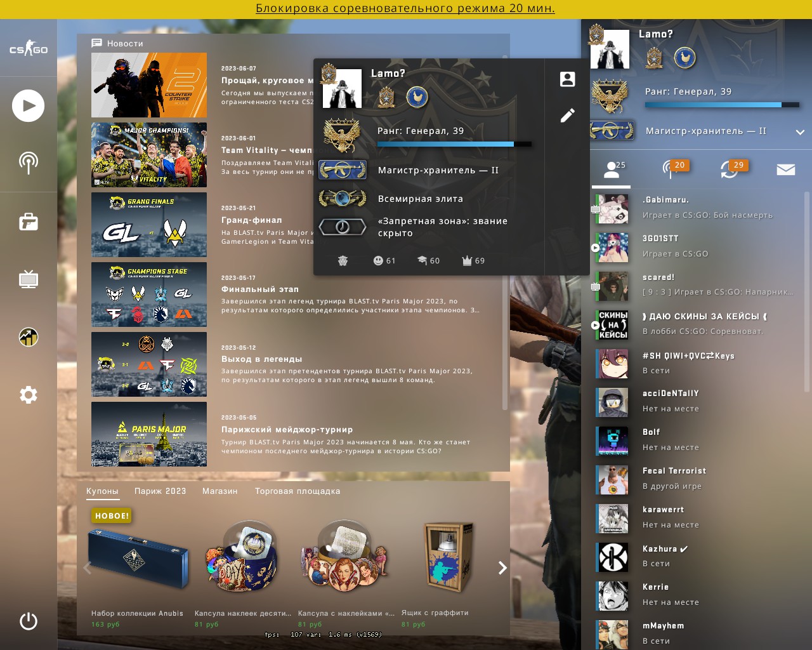Click the smiley commendation icon showing 61

(x=384, y=260)
